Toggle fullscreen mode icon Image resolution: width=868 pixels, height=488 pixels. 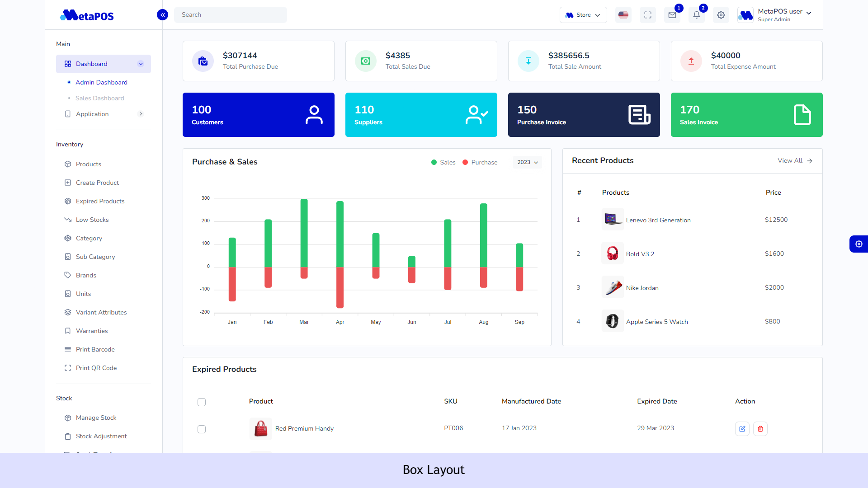click(648, 15)
